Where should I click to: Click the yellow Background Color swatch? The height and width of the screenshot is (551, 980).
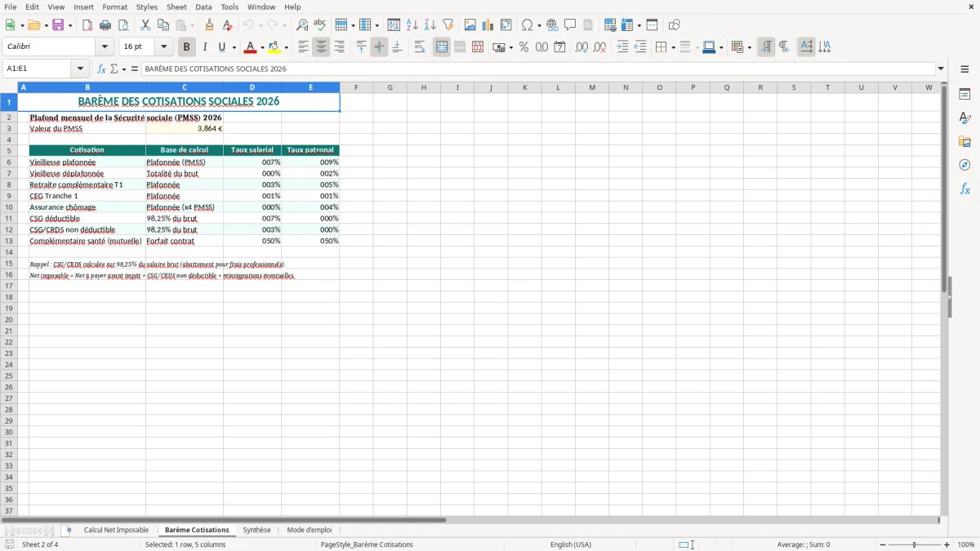click(x=274, y=47)
